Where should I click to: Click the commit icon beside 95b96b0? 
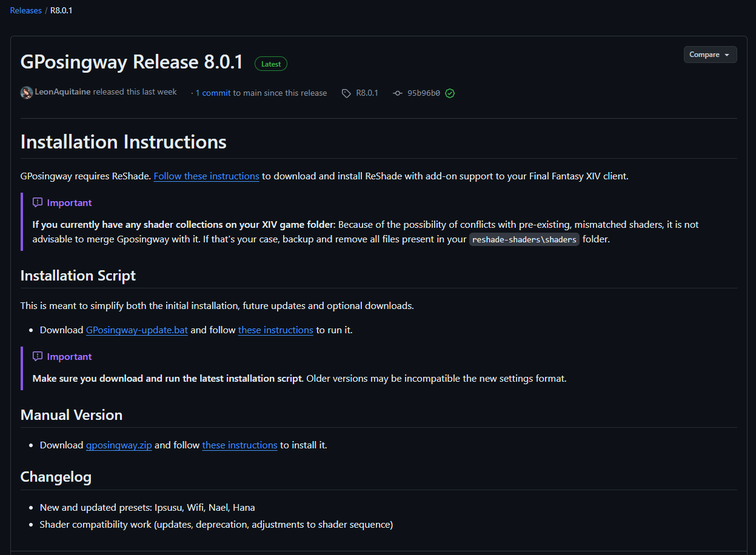click(x=398, y=93)
